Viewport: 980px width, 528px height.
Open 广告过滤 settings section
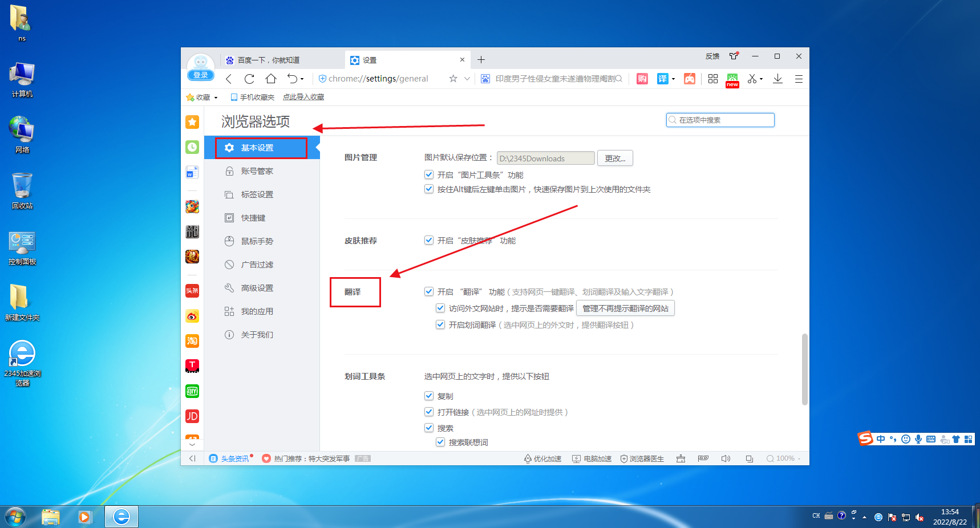[x=262, y=265]
